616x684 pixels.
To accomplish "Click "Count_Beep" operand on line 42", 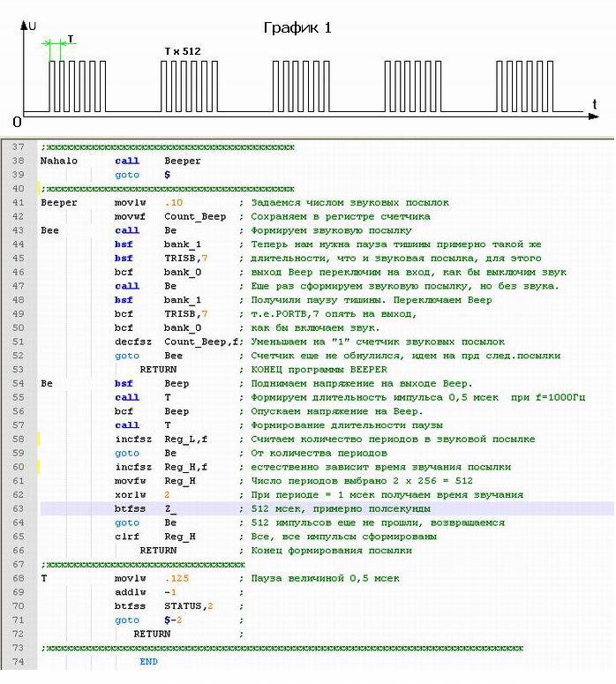I will tap(195, 216).
